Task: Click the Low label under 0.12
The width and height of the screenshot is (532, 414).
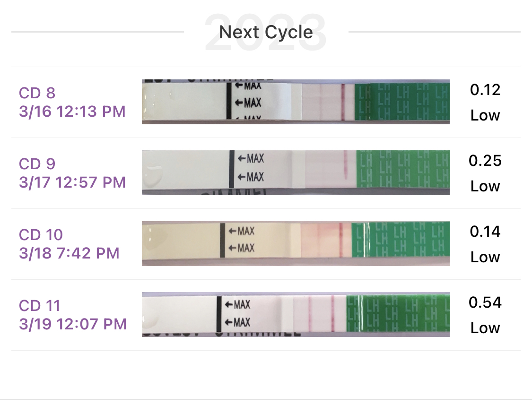Action: (485, 115)
